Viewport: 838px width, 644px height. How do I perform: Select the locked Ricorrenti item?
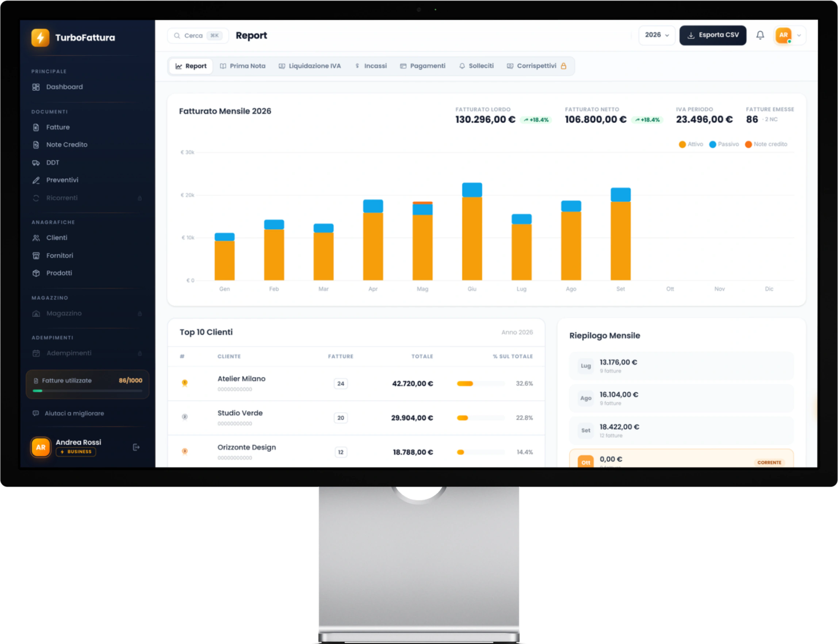[87, 198]
